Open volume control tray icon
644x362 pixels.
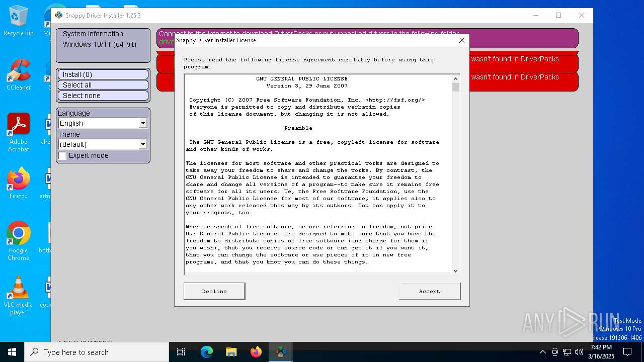[x=579, y=352]
